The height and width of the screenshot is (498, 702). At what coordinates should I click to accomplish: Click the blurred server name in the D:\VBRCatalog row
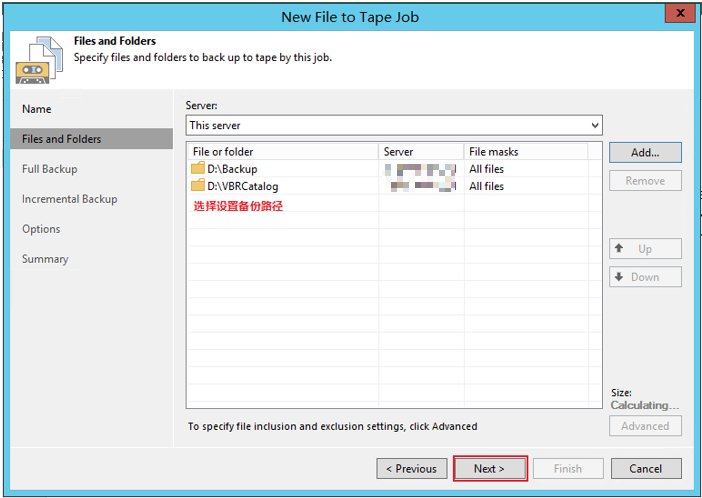pos(423,186)
